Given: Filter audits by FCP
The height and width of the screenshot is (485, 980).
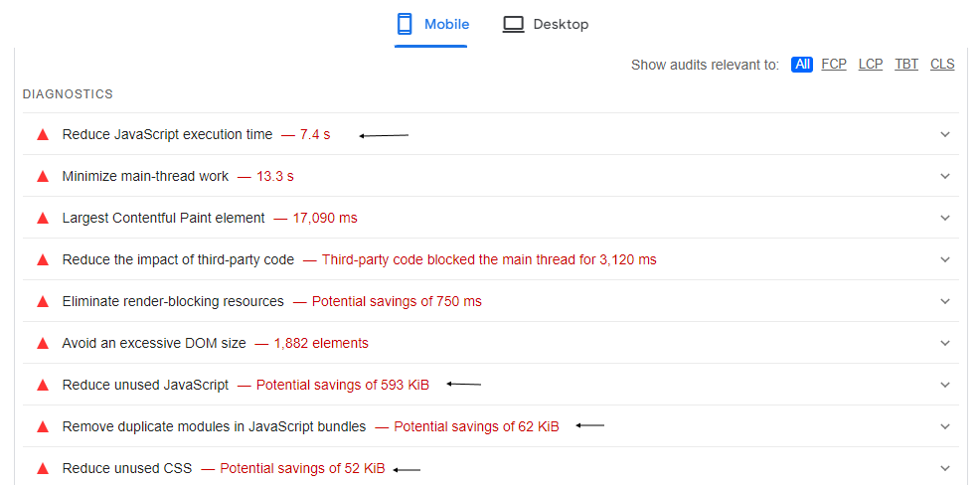Looking at the screenshot, I should 834,65.
